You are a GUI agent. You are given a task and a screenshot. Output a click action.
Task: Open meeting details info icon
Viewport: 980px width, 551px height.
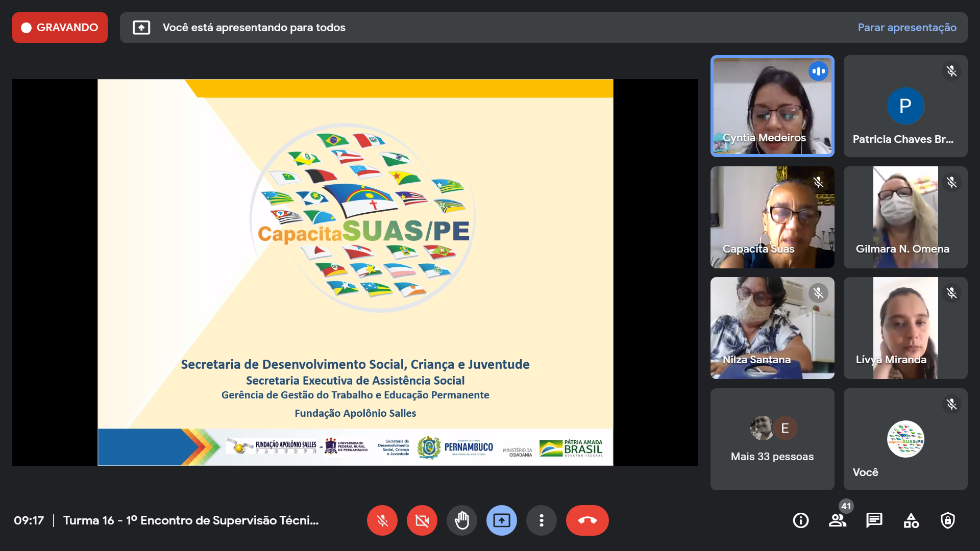[800, 520]
